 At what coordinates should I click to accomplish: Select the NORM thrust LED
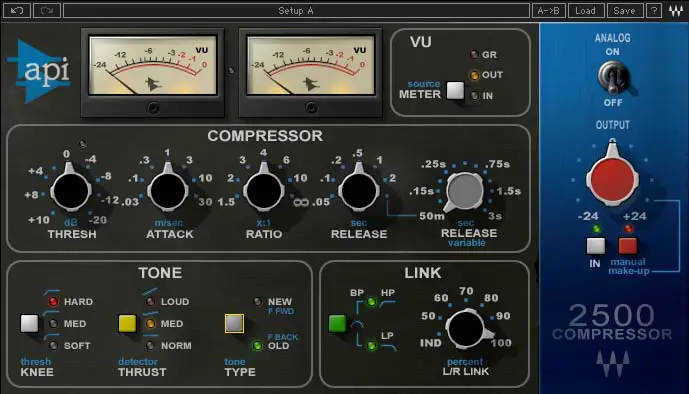(x=150, y=346)
